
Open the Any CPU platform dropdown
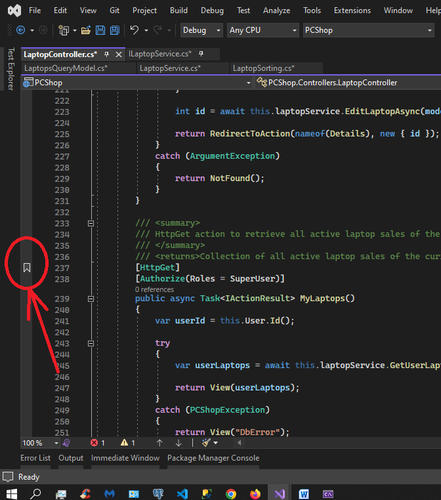tap(263, 30)
